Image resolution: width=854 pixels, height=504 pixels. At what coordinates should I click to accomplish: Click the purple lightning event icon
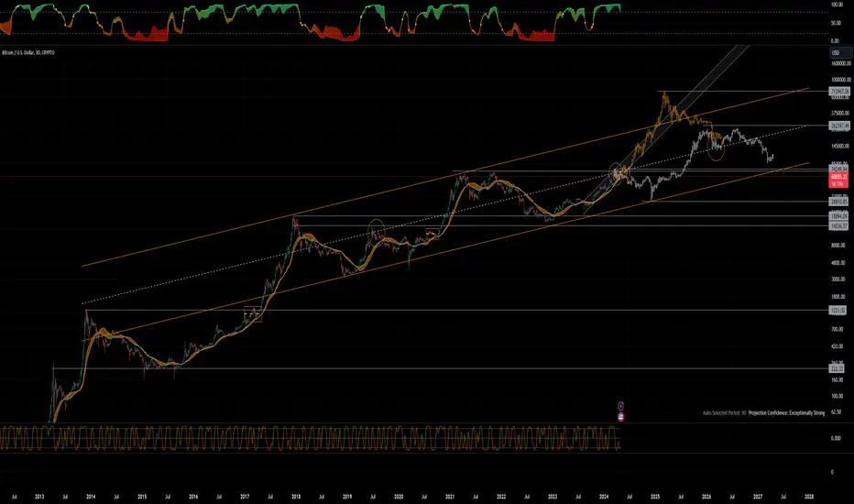click(x=620, y=406)
